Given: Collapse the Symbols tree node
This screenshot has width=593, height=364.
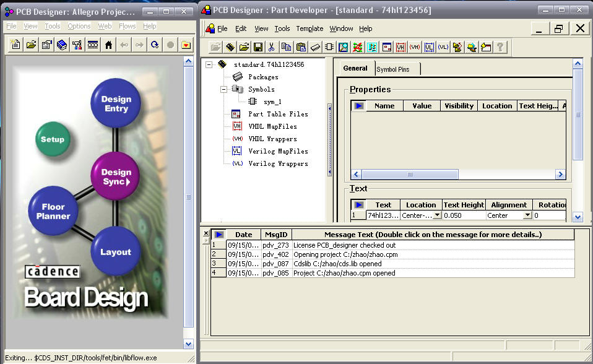Looking at the screenshot, I should click(223, 89).
